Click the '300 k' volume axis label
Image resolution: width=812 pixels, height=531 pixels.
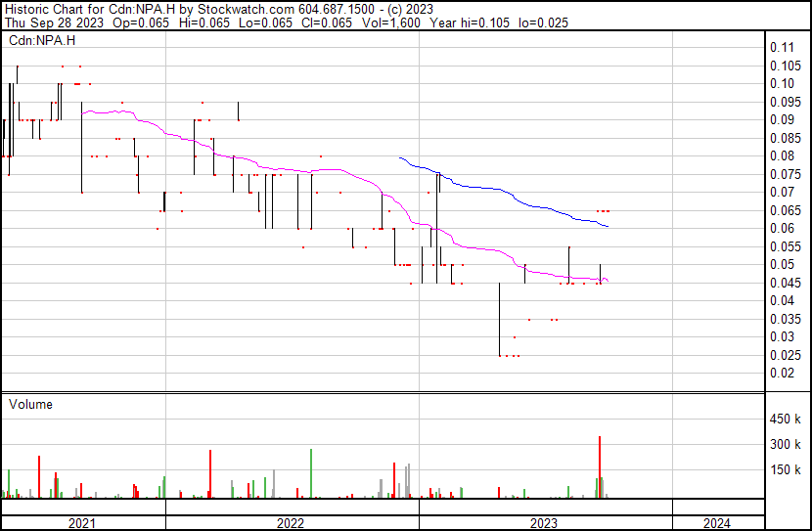coord(786,444)
